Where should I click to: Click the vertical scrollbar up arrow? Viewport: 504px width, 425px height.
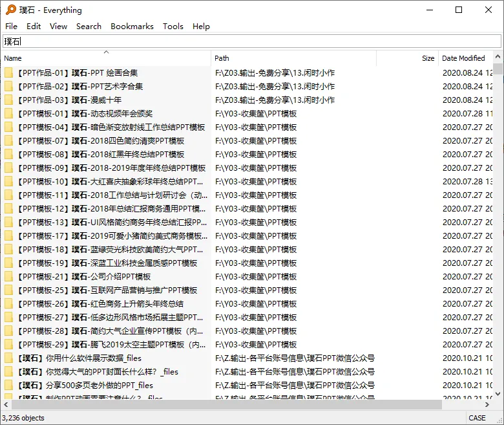pyautogui.click(x=498, y=56)
